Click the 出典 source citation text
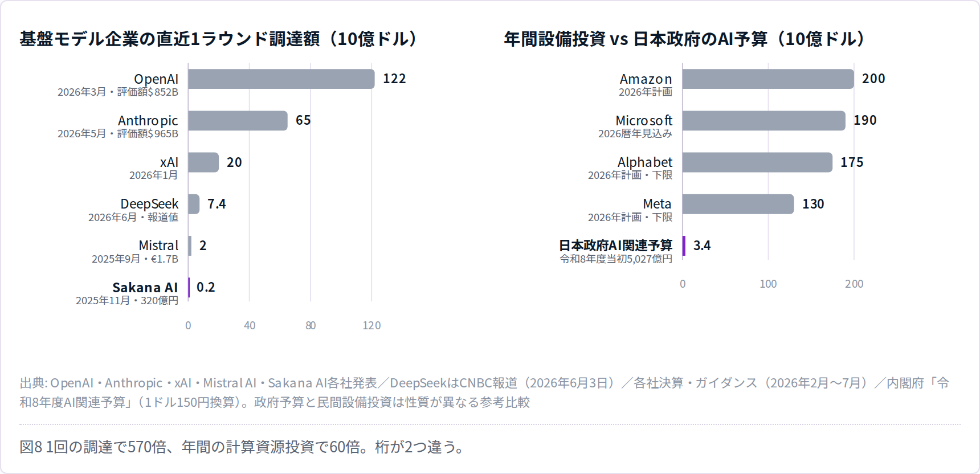 point(484,393)
